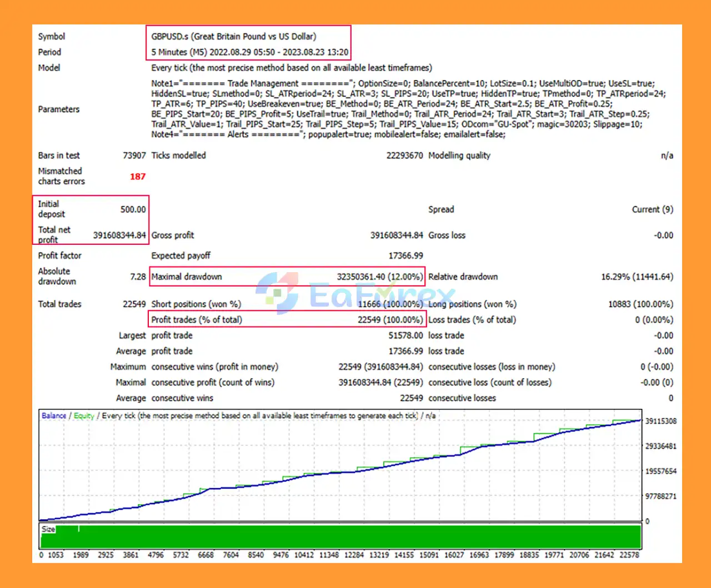Click the Every tick Model description text
The image size is (711, 588).
[291, 68]
